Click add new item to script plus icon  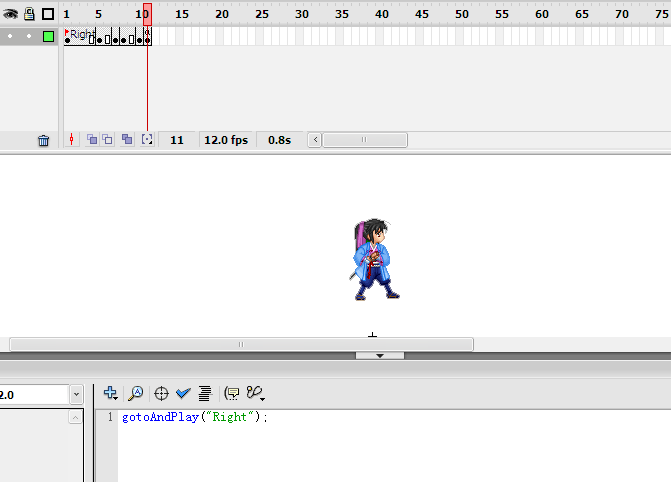tap(110, 393)
